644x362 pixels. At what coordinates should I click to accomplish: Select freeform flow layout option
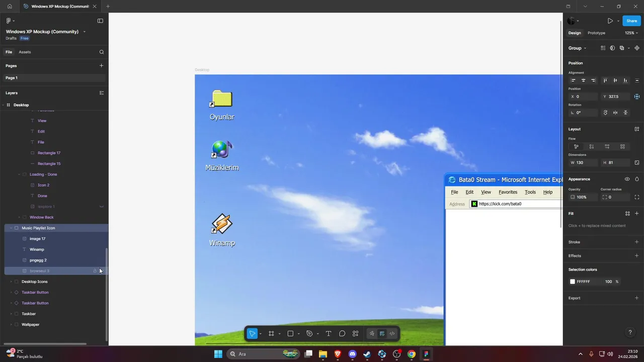[x=576, y=146]
